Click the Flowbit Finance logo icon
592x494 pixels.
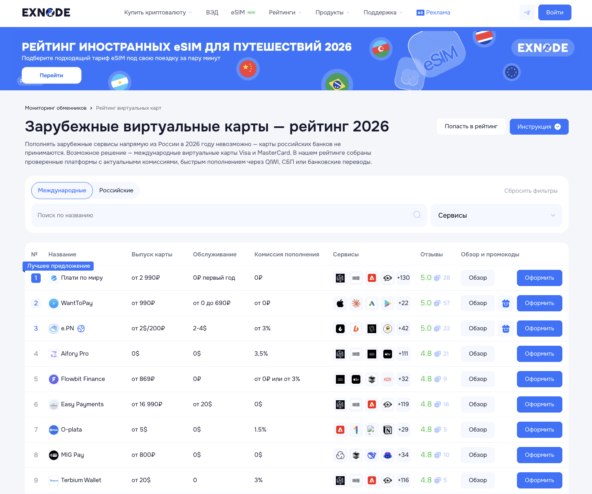click(54, 379)
